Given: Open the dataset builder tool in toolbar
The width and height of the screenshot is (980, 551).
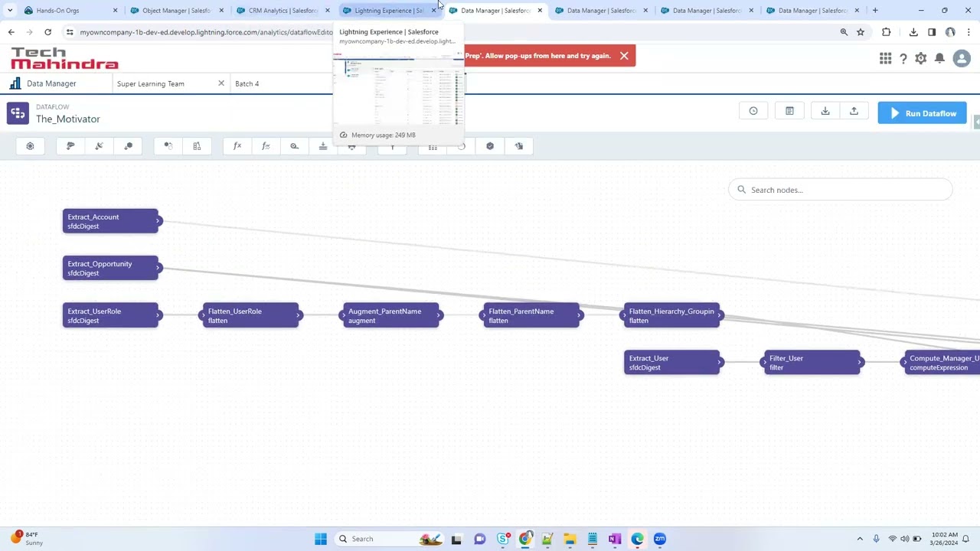Looking at the screenshot, I should coord(30,146).
